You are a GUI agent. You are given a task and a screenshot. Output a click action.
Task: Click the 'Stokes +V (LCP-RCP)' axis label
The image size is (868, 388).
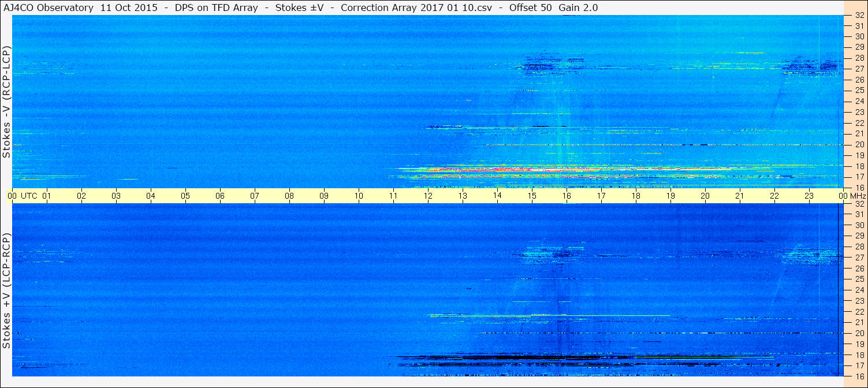coord(6,292)
